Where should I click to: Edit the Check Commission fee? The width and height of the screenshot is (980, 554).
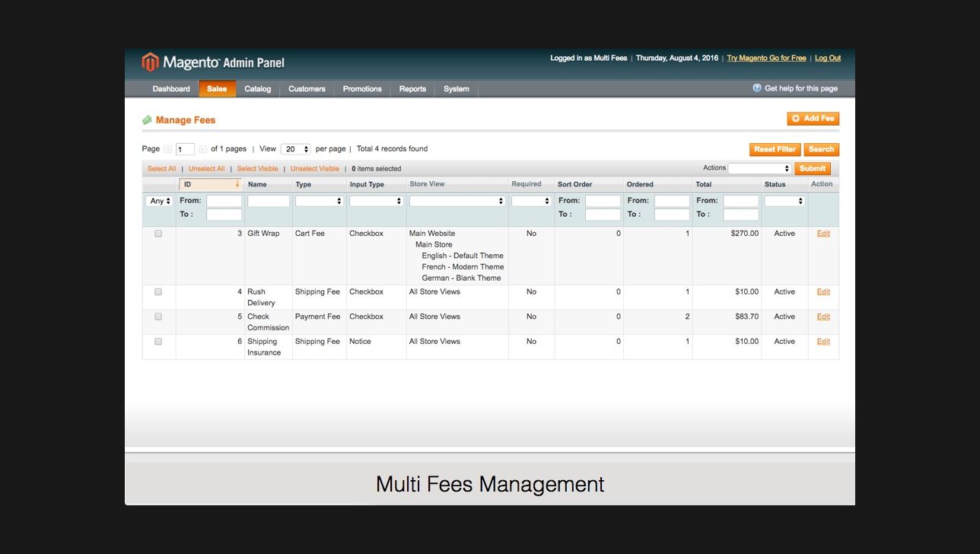tap(823, 317)
